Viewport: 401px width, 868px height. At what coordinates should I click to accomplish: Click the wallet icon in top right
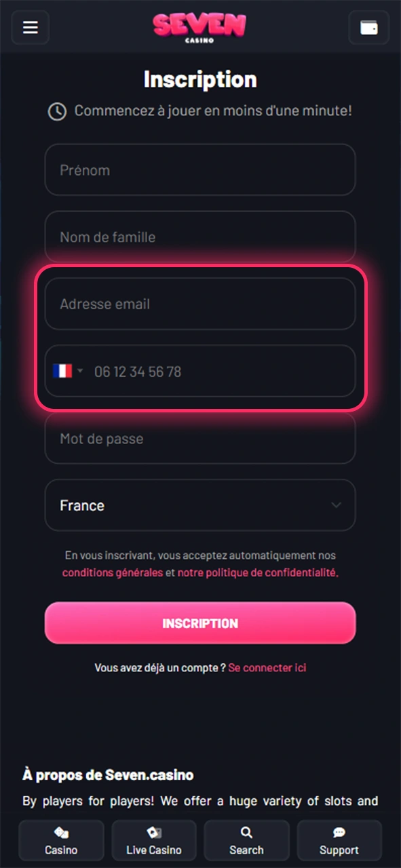[x=368, y=27]
